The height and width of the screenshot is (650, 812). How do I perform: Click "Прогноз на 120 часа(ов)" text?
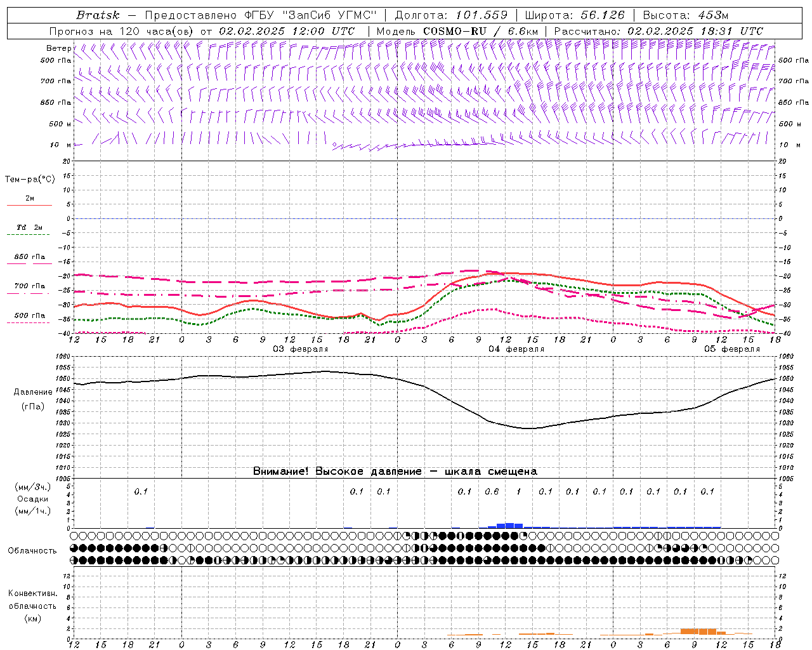[x=122, y=31]
